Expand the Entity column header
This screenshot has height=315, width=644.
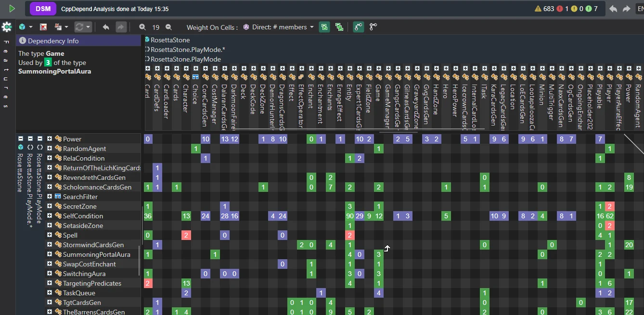(349, 68)
